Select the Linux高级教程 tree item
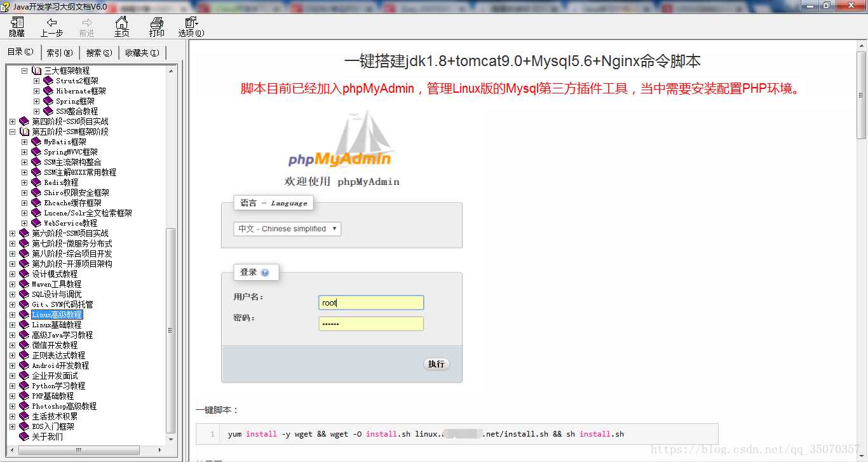 tap(57, 315)
